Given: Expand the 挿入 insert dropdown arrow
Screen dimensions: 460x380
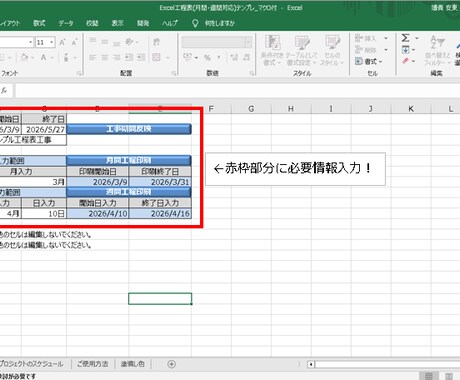Looking at the screenshot, I should point(386,38).
